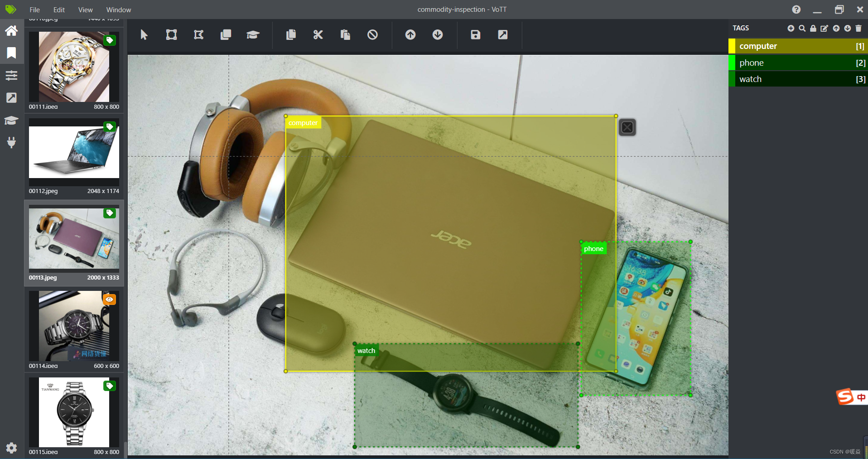
Task: Select the Draw Rectangle tool
Action: (x=171, y=35)
